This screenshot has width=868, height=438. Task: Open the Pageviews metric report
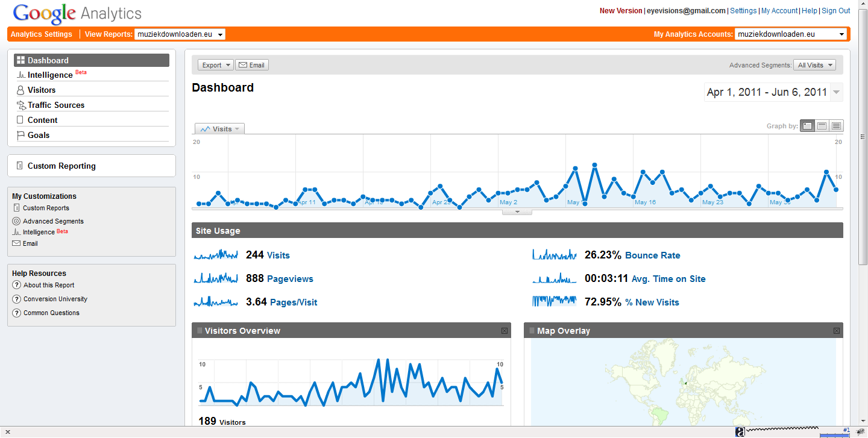290,279
